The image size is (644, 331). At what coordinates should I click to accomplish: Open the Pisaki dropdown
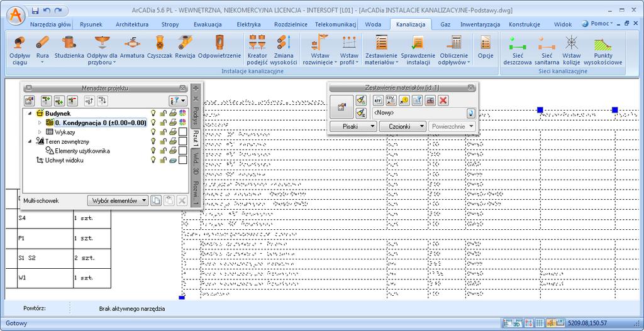tap(353, 127)
